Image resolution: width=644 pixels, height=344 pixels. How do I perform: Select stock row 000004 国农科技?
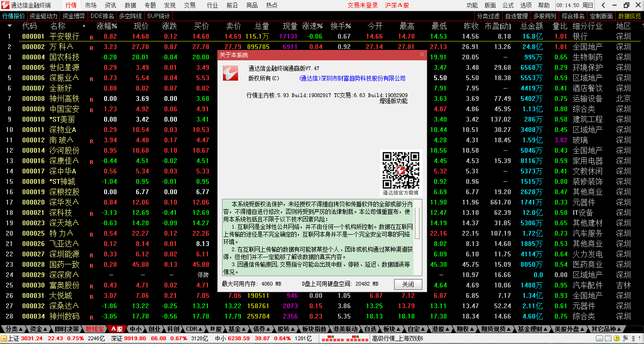click(x=322, y=57)
